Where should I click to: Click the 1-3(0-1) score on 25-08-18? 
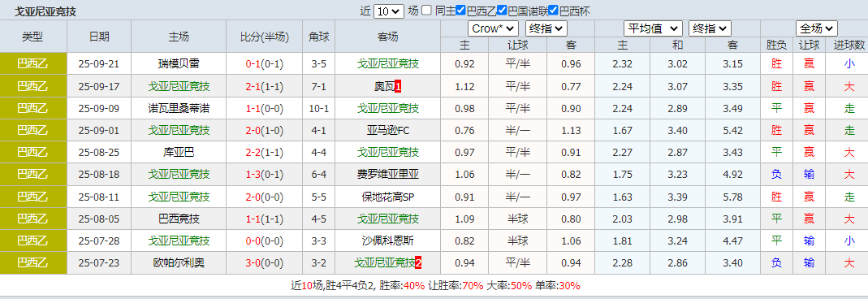tap(265, 175)
